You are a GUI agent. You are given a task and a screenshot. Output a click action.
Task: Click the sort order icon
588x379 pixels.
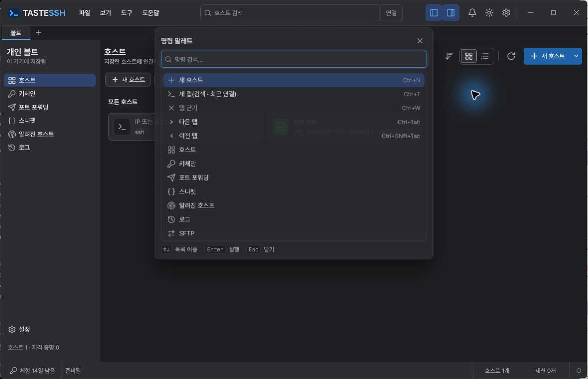449,56
